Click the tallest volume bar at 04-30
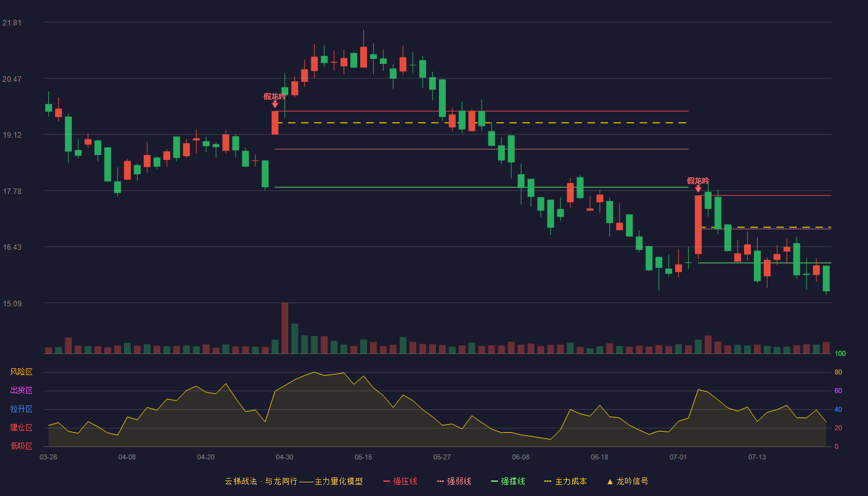The image size is (868, 496). (285, 328)
